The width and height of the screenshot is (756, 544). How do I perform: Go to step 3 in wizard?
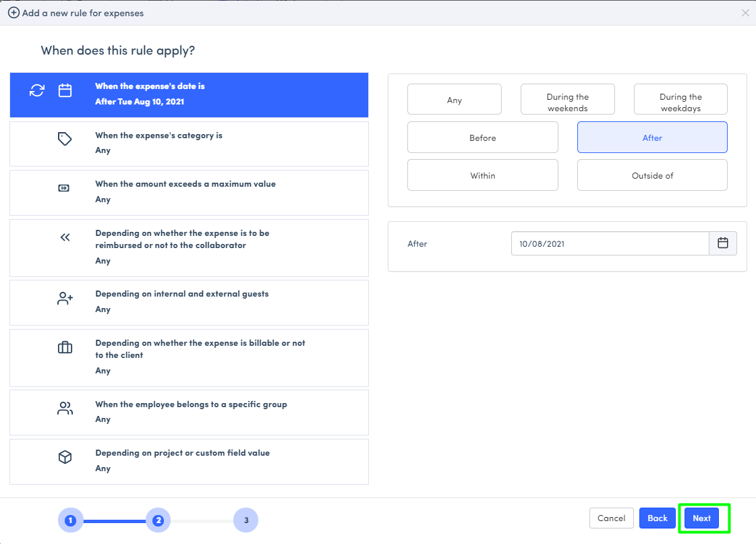pos(246,520)
